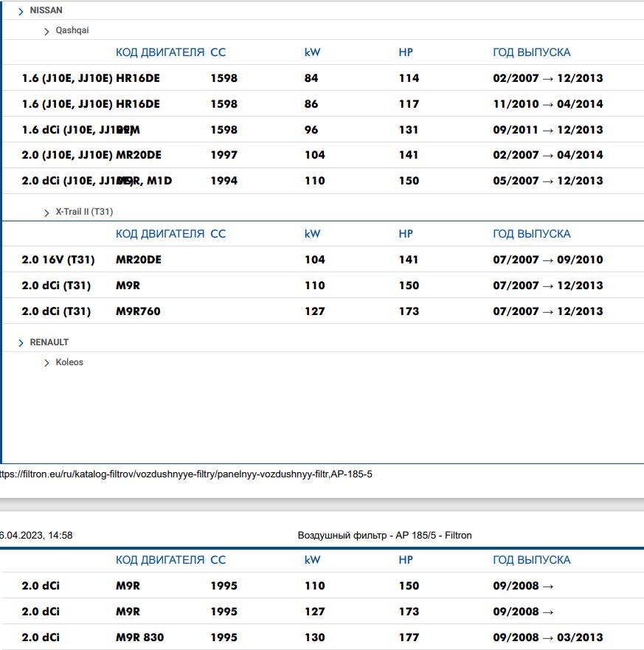Screen dimensions: 644x650
Task: Select X-Trail 2.0 16V (T31) row
Action: click(x=323, y=260)
